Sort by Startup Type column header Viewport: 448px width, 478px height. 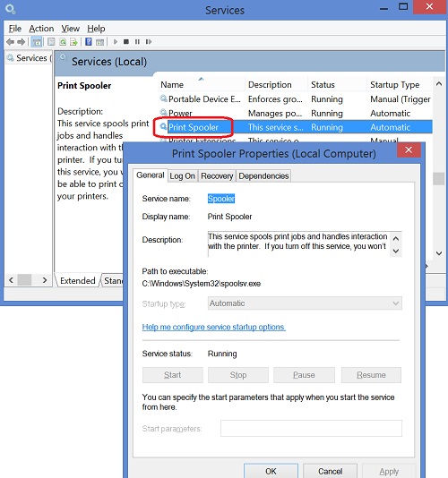400,84
